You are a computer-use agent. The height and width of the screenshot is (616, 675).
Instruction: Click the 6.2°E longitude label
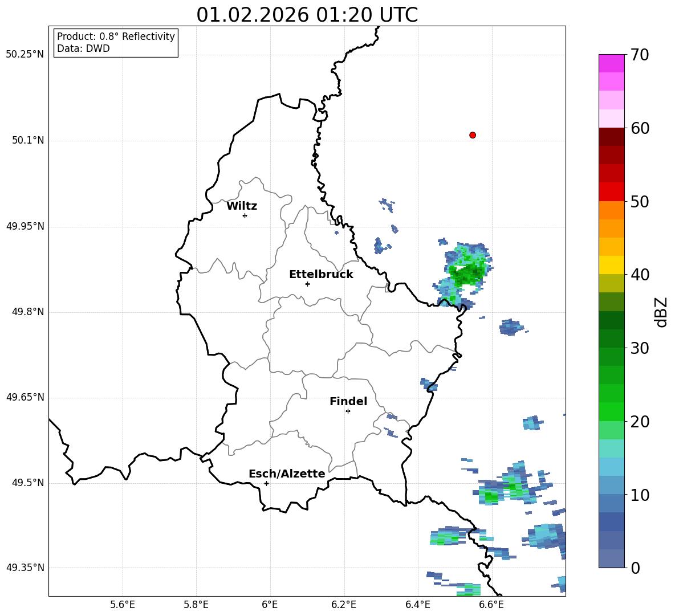tap(344, 605)
